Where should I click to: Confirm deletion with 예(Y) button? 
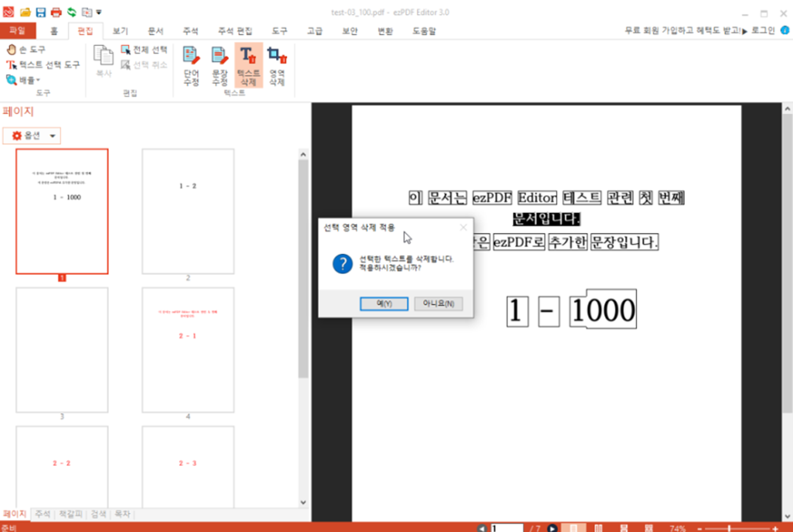(x=384, y=304)
